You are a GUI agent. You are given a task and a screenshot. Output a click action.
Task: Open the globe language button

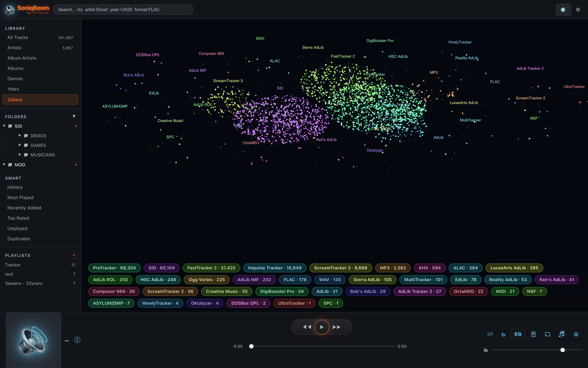(x=563, y=10)
